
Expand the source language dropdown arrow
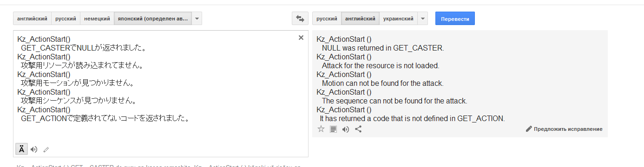197,19
